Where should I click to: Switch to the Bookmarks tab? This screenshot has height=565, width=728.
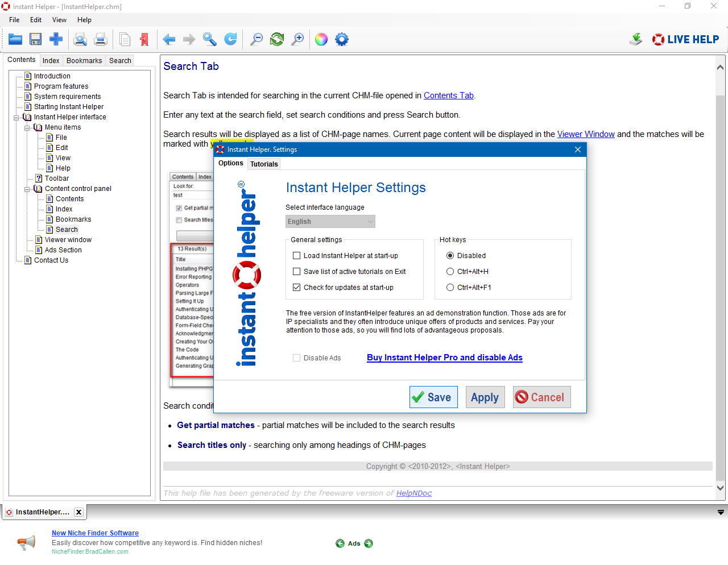pos(84,61)
